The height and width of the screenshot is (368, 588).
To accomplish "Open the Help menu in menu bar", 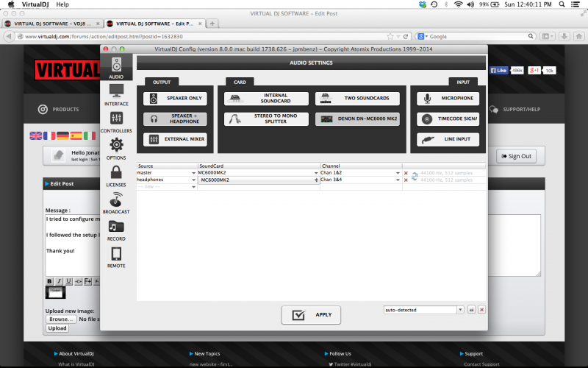I will (x=62, y=4).
